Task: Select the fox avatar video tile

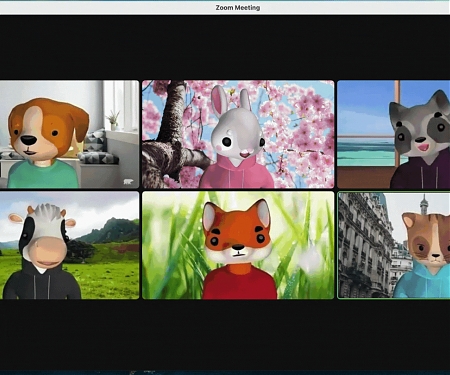Action: [238, 245]
